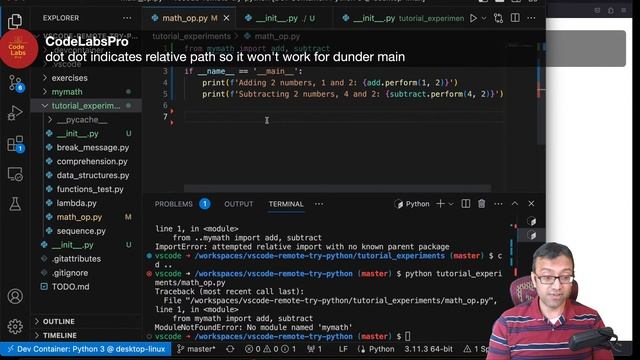Screen dimensions: 640x360
Task: Open Run and Debug view
Action: coord(15,113)
